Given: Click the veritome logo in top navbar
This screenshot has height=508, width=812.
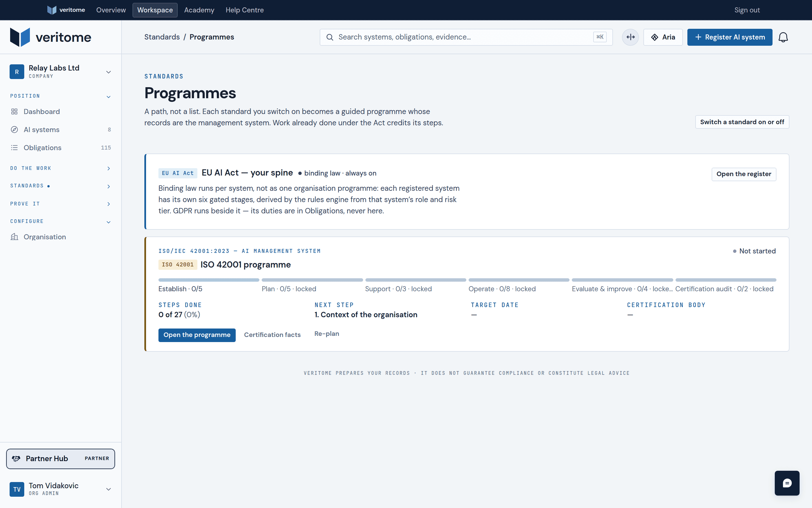Looking at the screenshot, I should 66,10.
